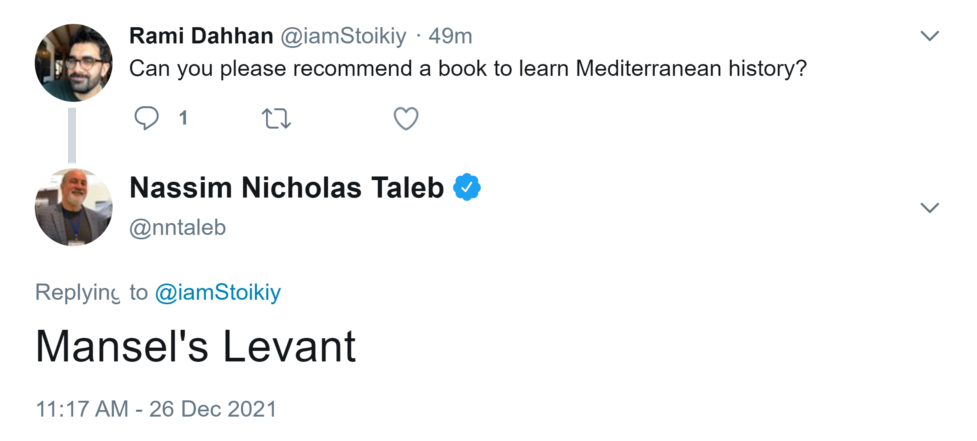Visit the @nntaleb handle
Image resolution: width=977 pixels, height=441 pixels.
pos(178,227)
